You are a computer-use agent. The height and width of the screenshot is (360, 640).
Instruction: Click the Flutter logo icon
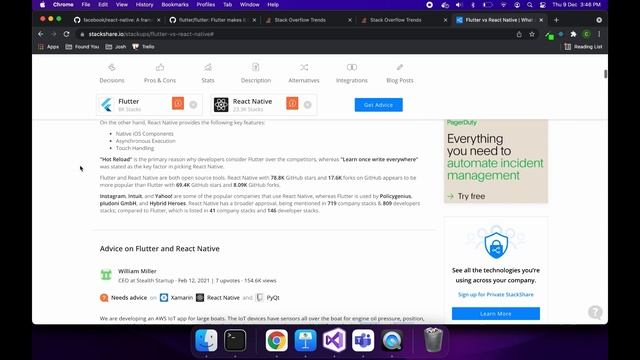[107, 105]
